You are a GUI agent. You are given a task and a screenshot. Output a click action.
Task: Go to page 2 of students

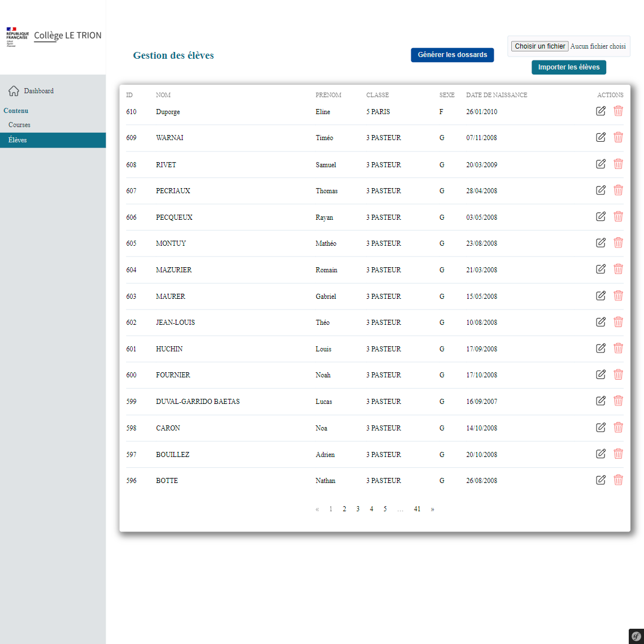coord(344,509)
